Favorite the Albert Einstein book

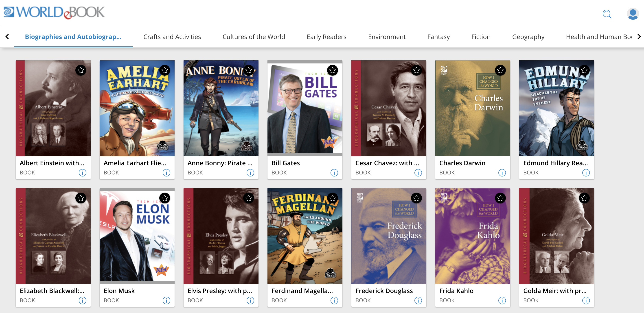click(x=81, y=70)
